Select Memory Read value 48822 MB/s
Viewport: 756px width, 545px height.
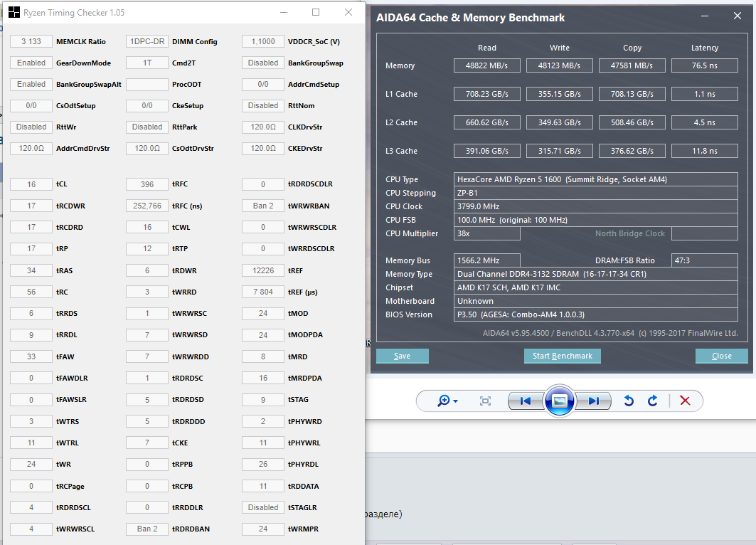487,65
